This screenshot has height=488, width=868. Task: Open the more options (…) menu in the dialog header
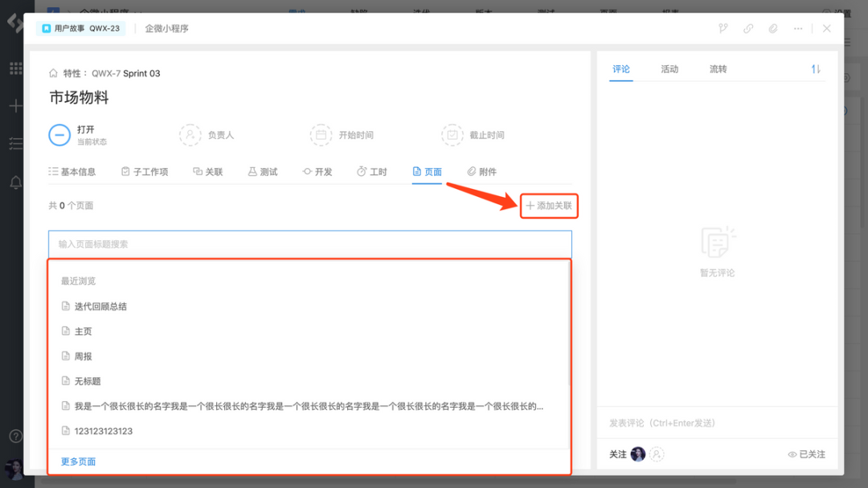[x=798, y=28]
